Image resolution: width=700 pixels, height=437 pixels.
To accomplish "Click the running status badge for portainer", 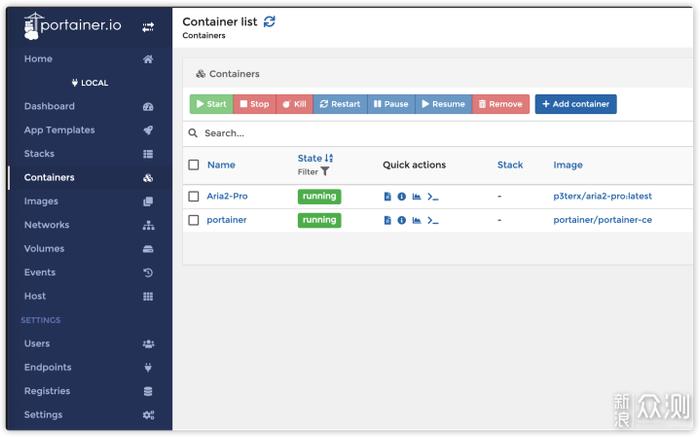I will (x=319, y=220).
